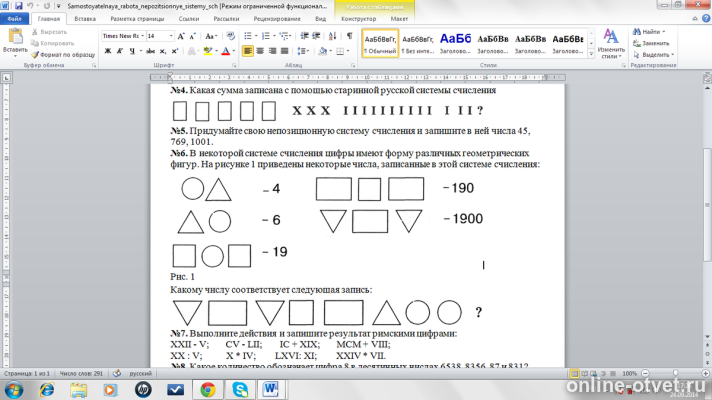Click the font color red A swatch

226,51
